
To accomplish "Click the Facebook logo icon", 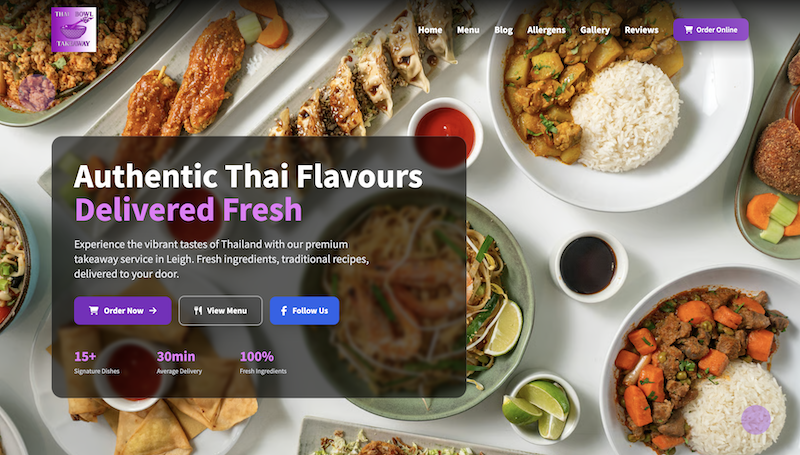I will pos(284,311).
